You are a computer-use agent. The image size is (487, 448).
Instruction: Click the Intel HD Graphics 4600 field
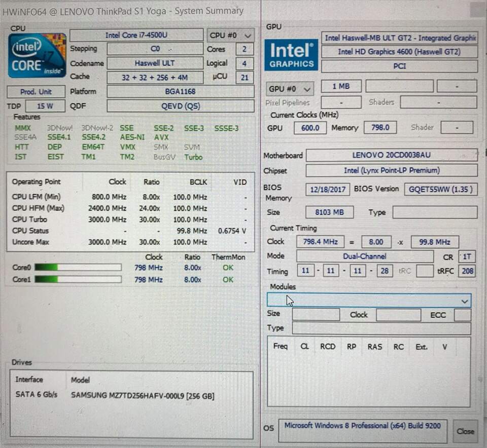tap(399, 52)
